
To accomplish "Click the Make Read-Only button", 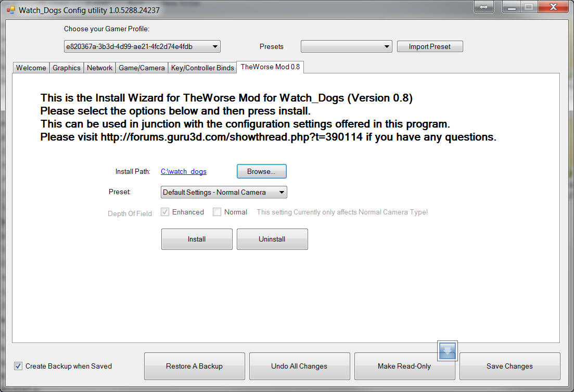I will tap(404, 366).
